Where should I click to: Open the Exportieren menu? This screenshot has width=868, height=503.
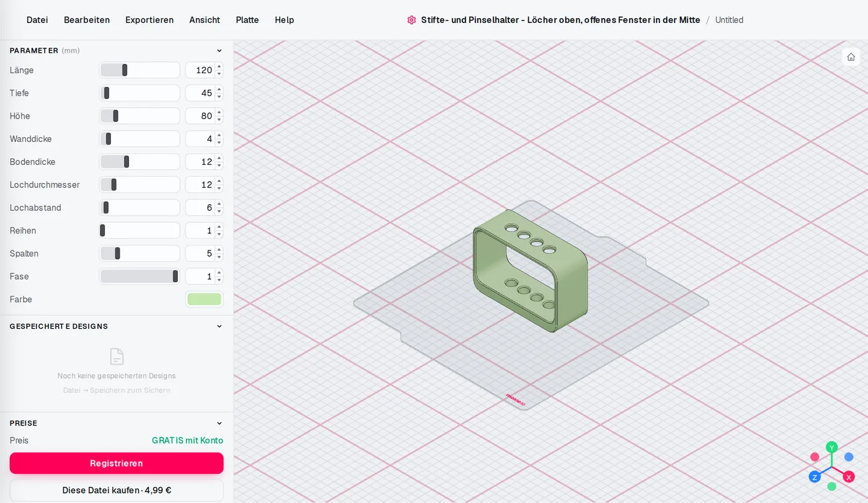click(x=149, y=20)
